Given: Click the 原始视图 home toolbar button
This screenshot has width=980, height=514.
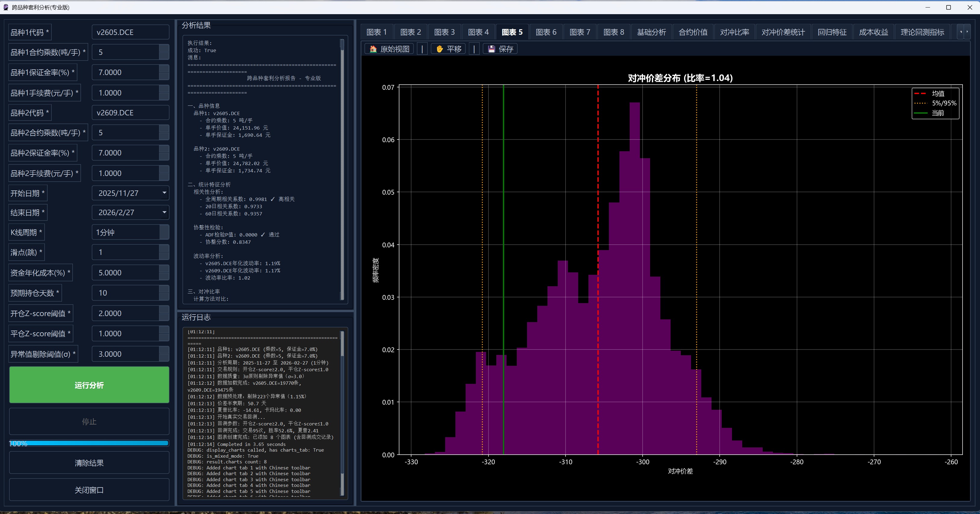Looking at the screenshot, I should 389,49.
